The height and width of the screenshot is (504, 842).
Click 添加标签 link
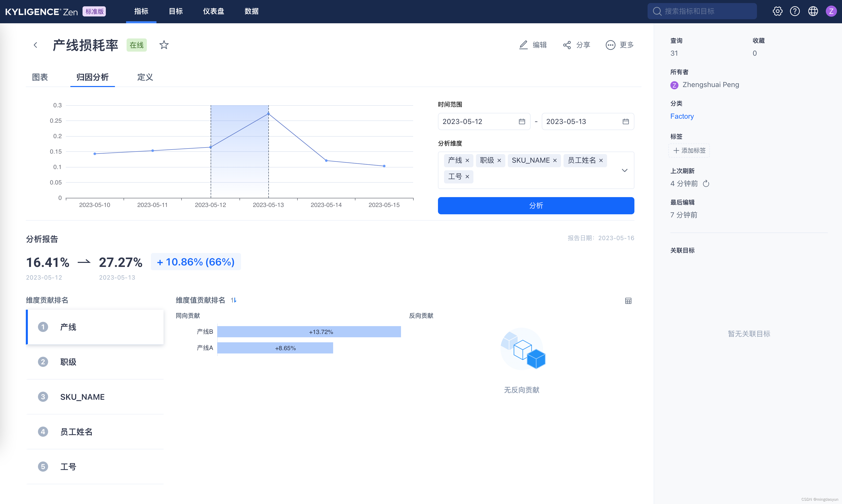(x=689, y=150)
